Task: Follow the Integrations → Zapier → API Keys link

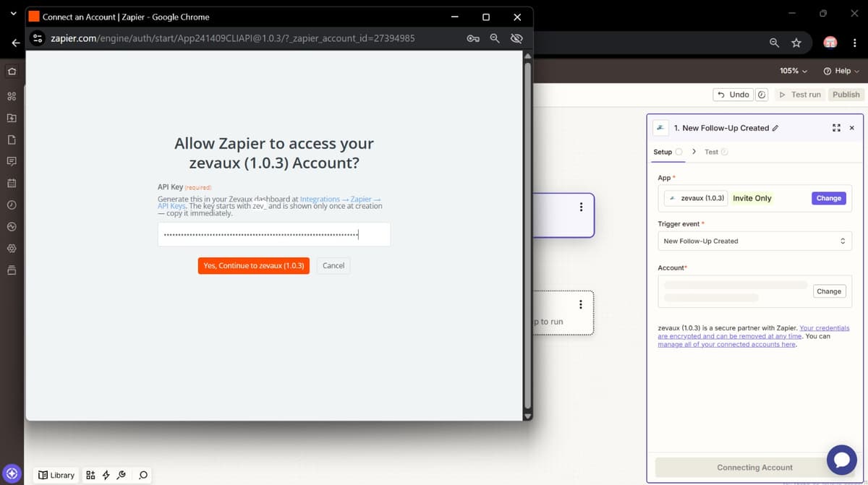Action: (269, 202)
